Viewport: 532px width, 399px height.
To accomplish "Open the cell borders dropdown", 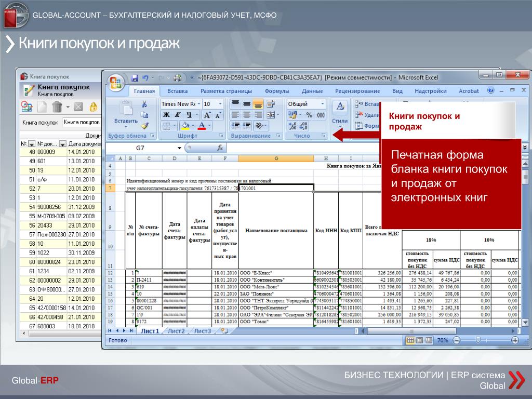I will (175, 126).
